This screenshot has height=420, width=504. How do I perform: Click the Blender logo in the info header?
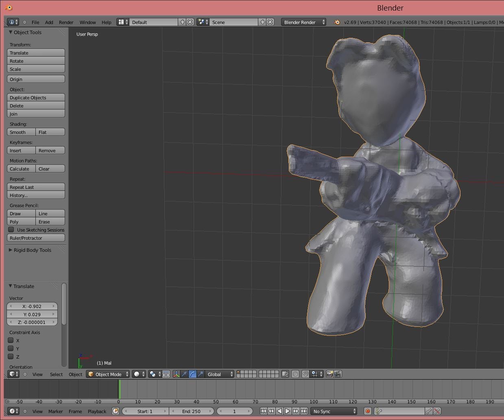point(337,22)
